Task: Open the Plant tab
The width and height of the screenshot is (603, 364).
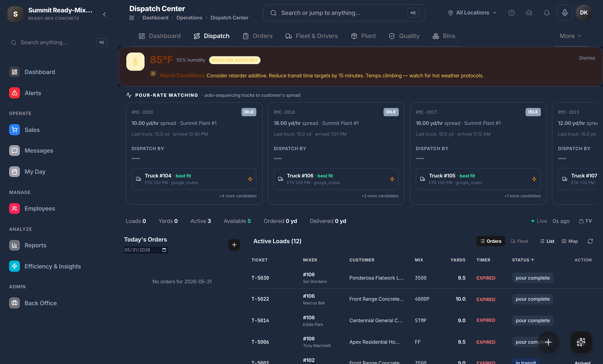Action: (363, 36)
